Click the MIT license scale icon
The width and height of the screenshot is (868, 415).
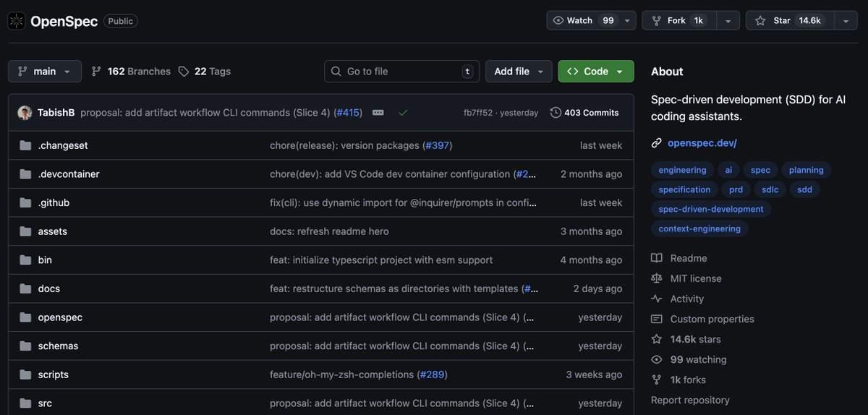[657, 278]
